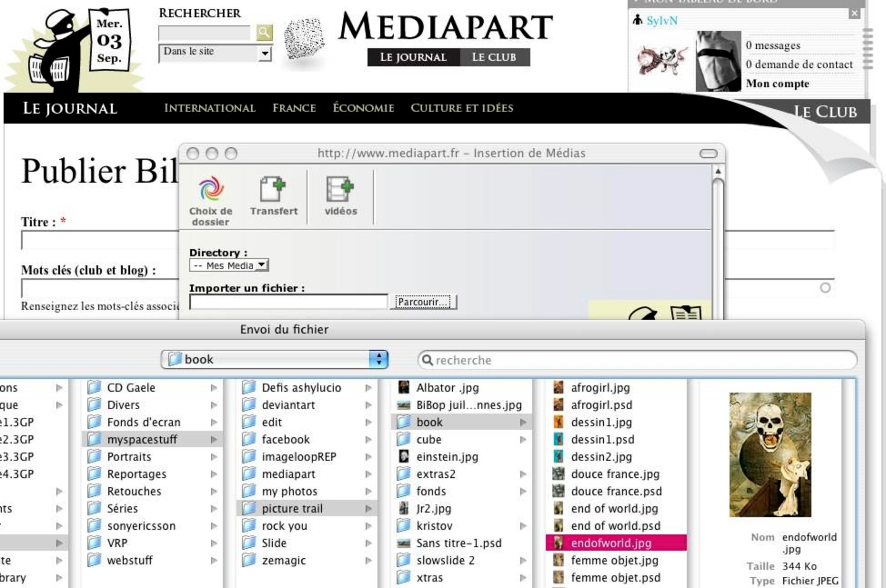Click the pill-shaped toolbar toggle button

[x=708, y=153]
